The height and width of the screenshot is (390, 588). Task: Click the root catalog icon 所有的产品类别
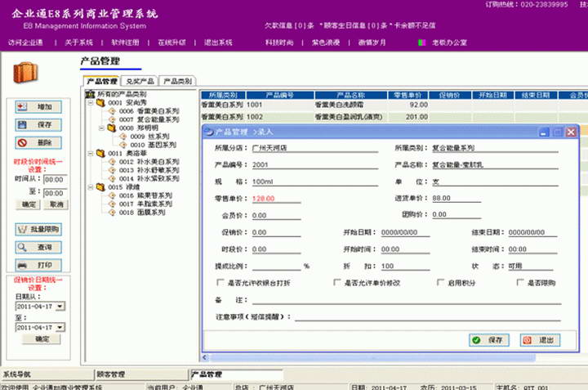click(90, 94)
